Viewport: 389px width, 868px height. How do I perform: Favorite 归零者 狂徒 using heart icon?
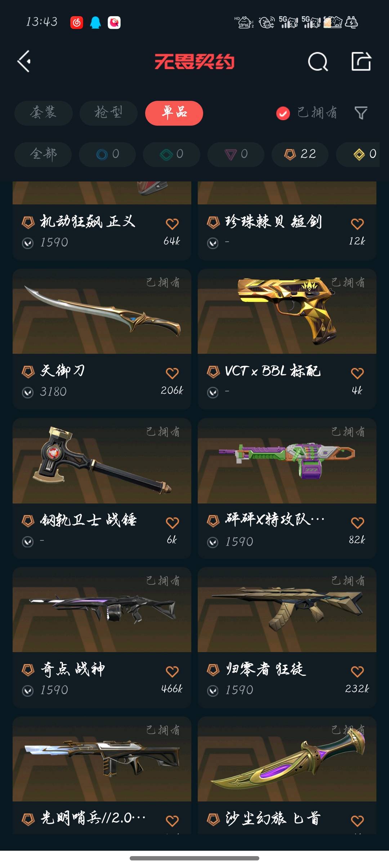click(x=357, y=672)
